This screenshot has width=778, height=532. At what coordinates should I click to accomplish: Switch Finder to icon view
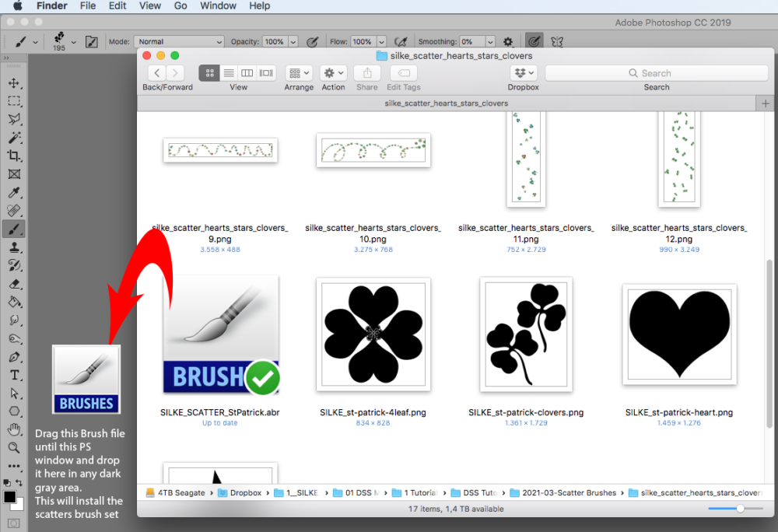pyautogui.click(x=209, y=73)
